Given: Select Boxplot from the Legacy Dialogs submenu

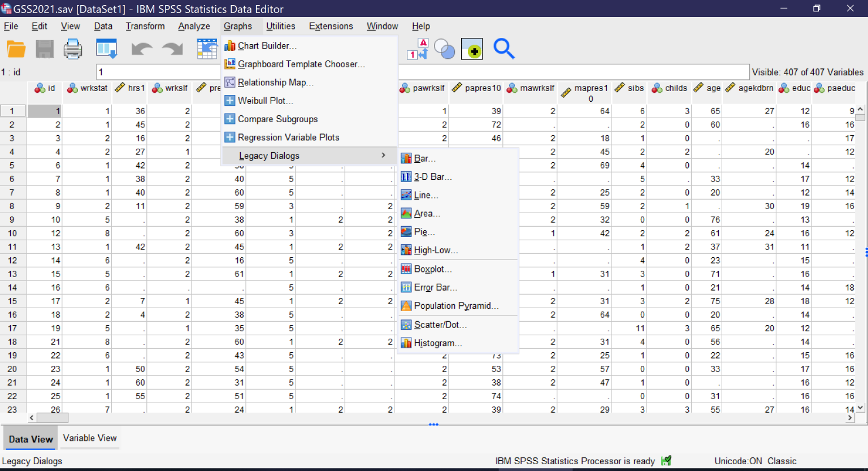Looking at the screenshot, I should [433, 269].
